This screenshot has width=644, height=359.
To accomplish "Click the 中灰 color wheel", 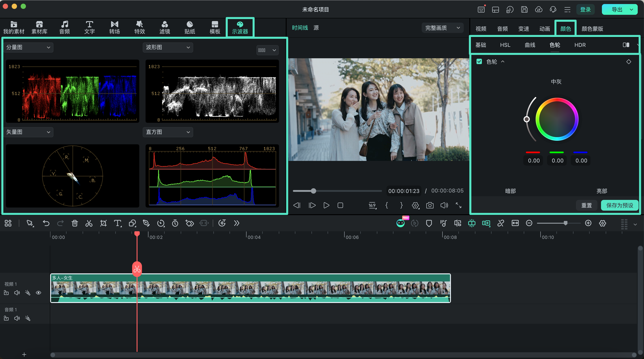I will [x=557, y=119].
